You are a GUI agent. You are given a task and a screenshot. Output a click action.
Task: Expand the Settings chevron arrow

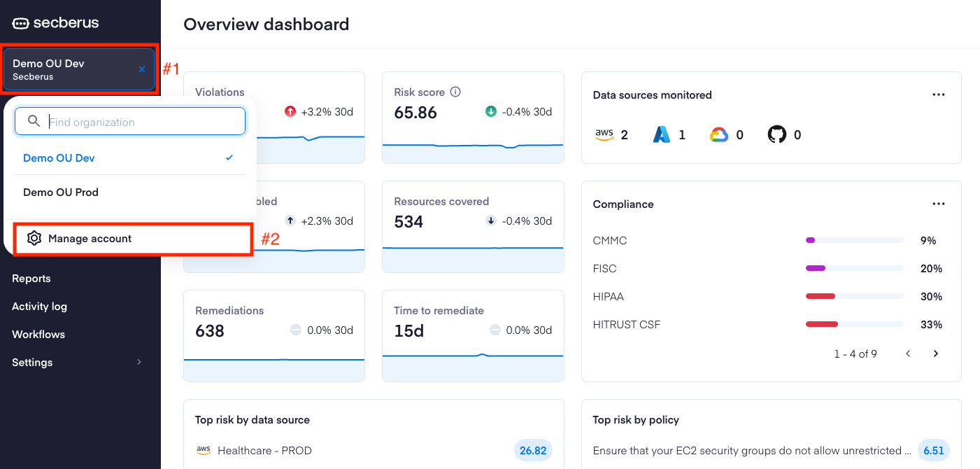click(x=139, y=362)
